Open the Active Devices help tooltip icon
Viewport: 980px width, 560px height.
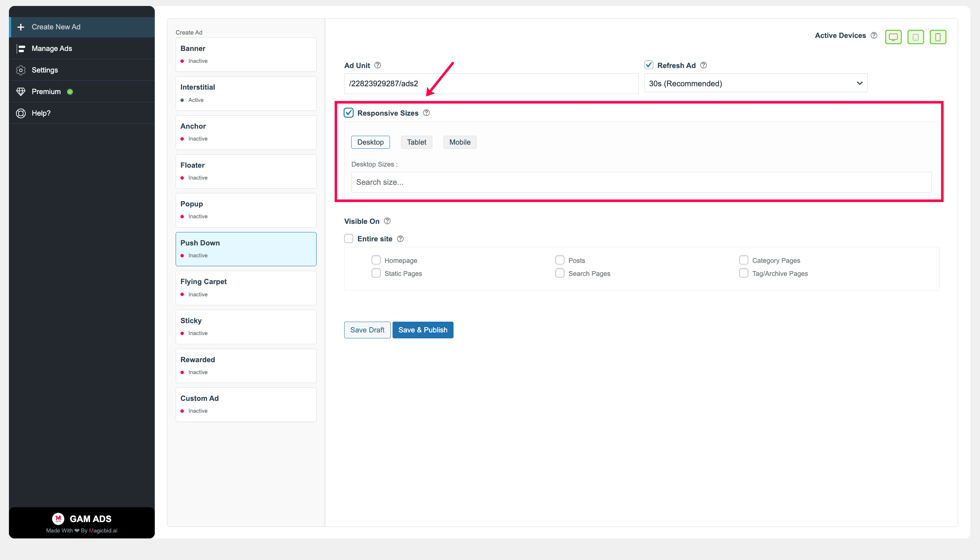pyautogui.click(x=874, y=35)
